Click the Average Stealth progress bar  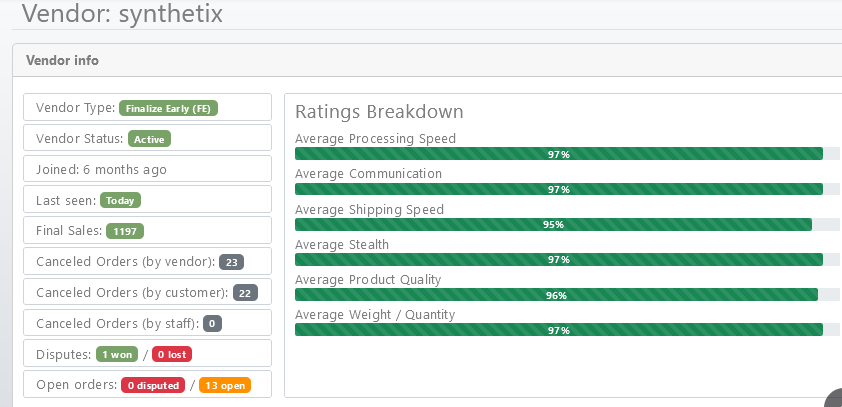(x=558, y=260)
